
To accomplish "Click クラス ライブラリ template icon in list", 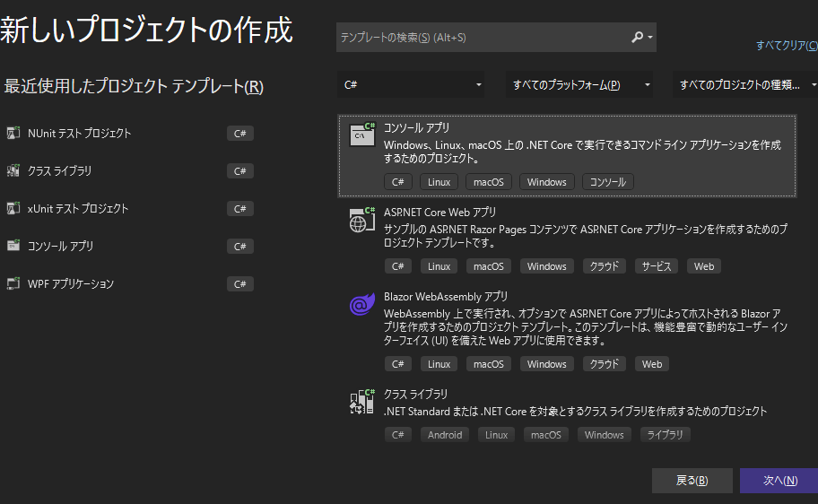I will (362, 401).
